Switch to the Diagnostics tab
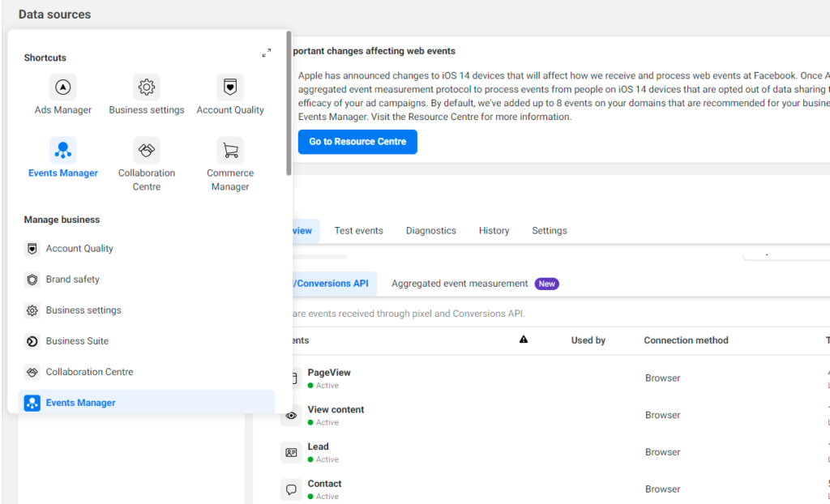The width and height of the screenshot is (830, 504). (x=431, y=231)
